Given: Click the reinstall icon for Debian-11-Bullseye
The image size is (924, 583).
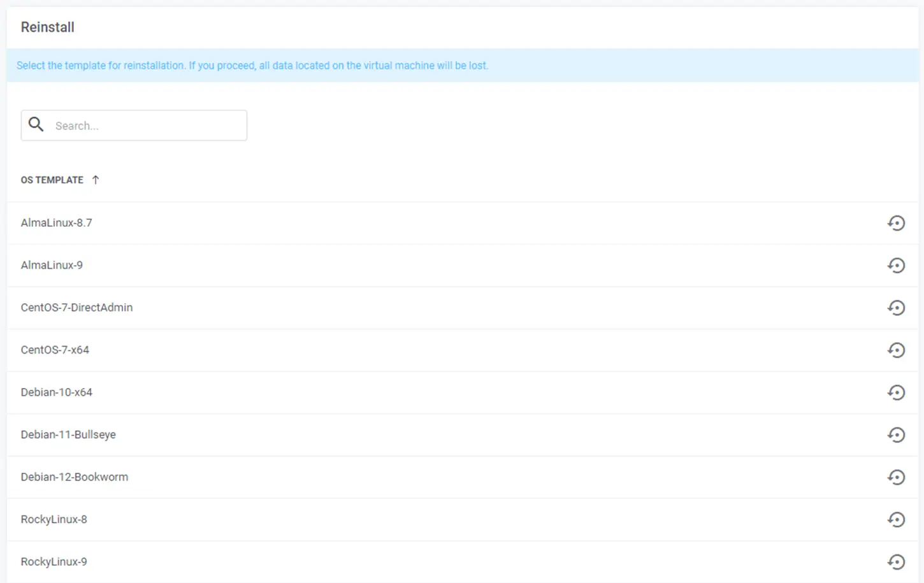Looking at the screenshot, I should click(x=896, y=435).
